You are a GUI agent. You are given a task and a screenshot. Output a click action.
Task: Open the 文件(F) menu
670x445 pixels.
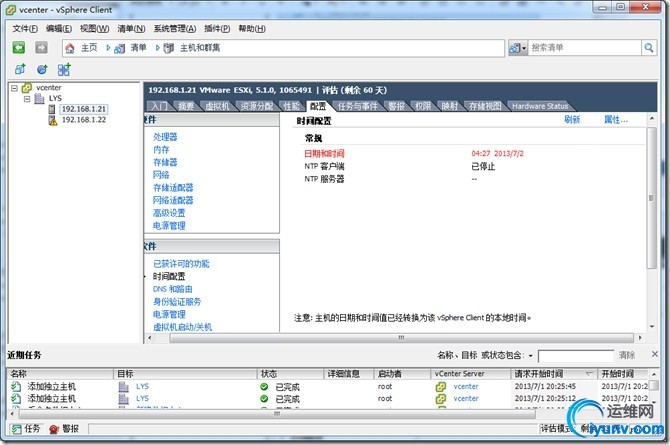tap(25, 29)
